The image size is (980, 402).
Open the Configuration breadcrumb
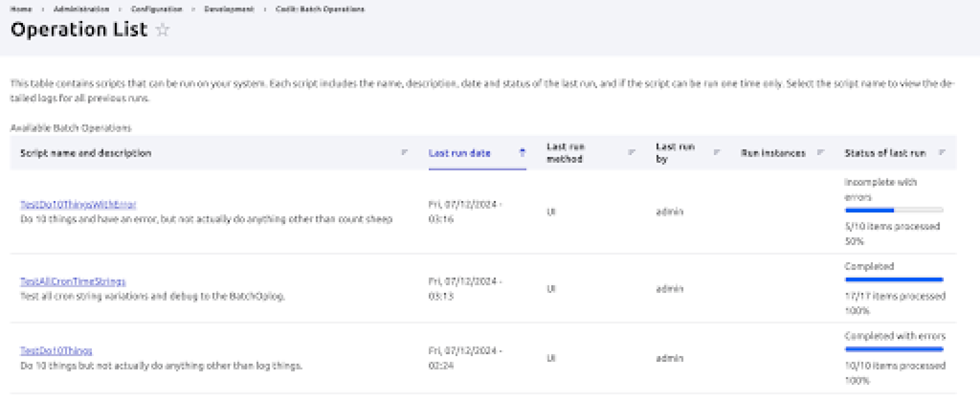pyautogui.click(x=156, y=9)
